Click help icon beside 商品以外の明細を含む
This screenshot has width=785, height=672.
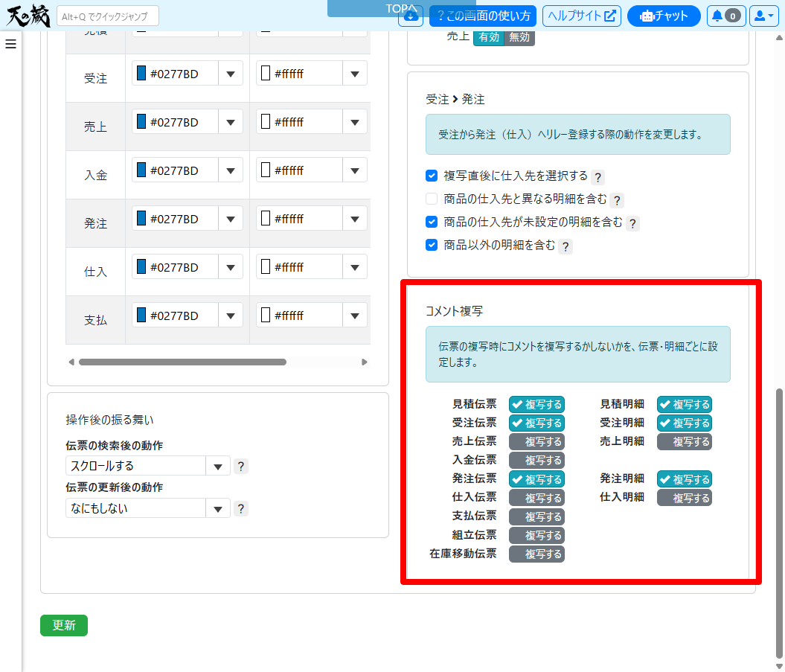point(565,246)
